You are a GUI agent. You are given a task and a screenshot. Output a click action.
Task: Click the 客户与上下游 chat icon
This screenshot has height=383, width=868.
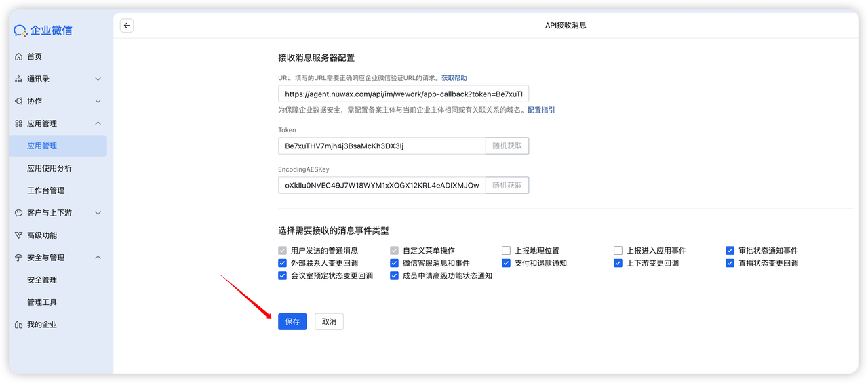click(x=19, y=214)
